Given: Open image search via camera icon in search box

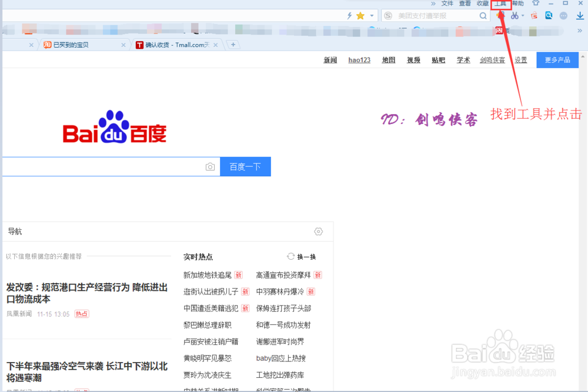Looking at the screenshot, I should (210, 167).
